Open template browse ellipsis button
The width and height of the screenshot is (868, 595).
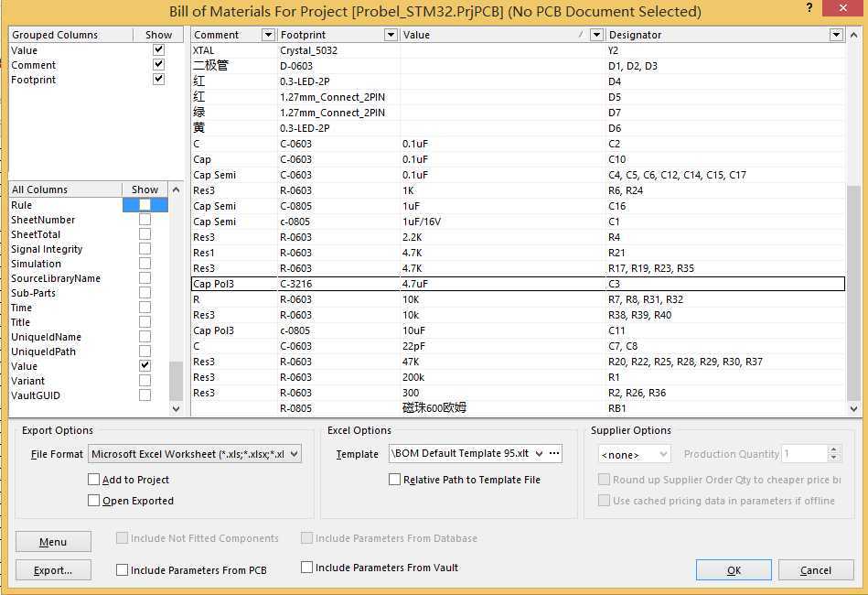[x=554, y=453]
